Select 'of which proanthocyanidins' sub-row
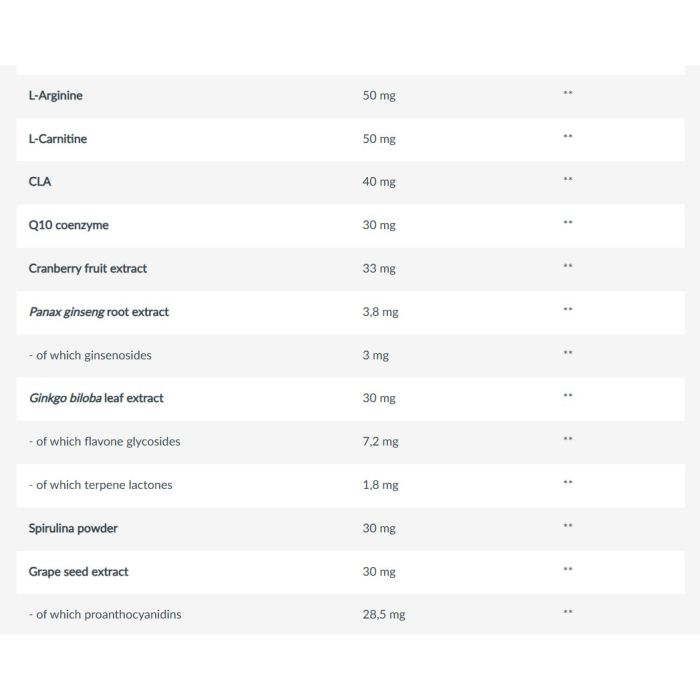 click(x=350, y=615)
